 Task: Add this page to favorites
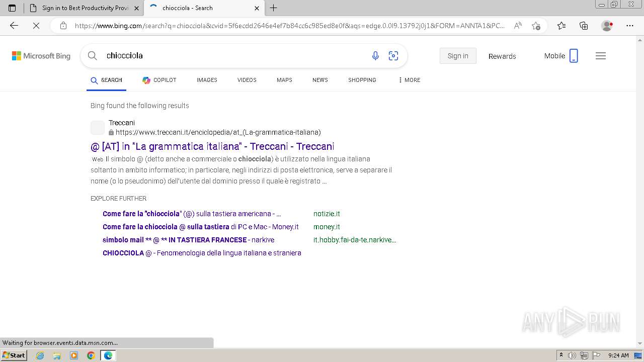(536, 26)
